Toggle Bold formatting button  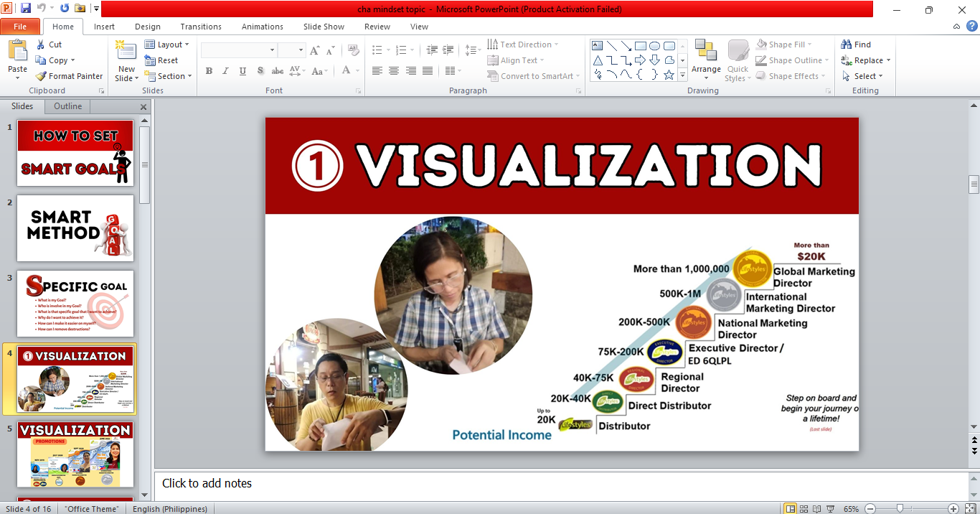tap(209, 71)
